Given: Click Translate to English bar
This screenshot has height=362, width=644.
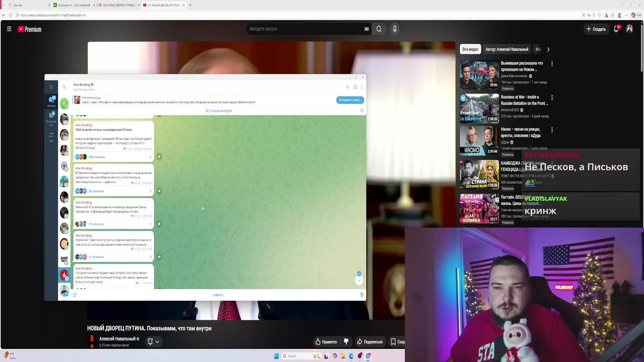Looking at the screenshot, I should pos(219,111).
